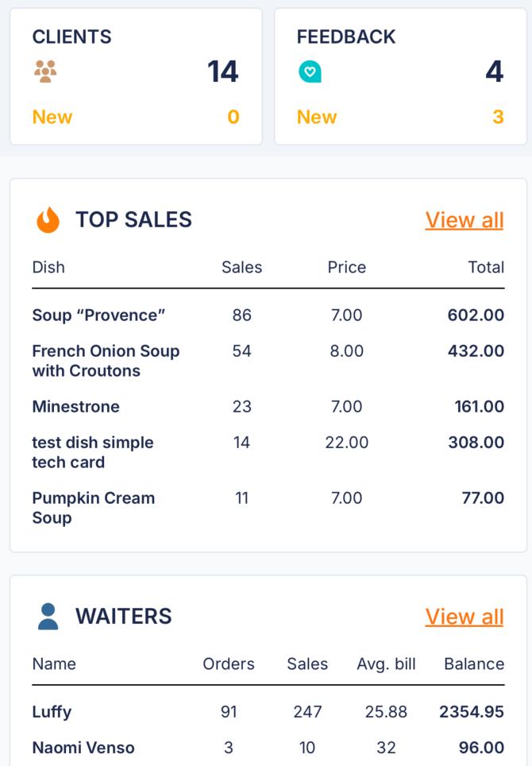
Task: Click the Sales column header in Top Sales
Action: (241, 268)
